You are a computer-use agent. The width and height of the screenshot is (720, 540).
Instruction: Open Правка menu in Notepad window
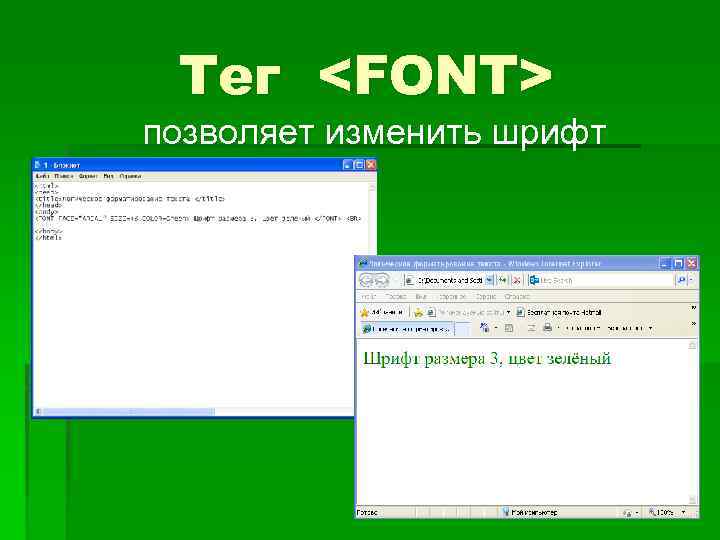point(64,176)
